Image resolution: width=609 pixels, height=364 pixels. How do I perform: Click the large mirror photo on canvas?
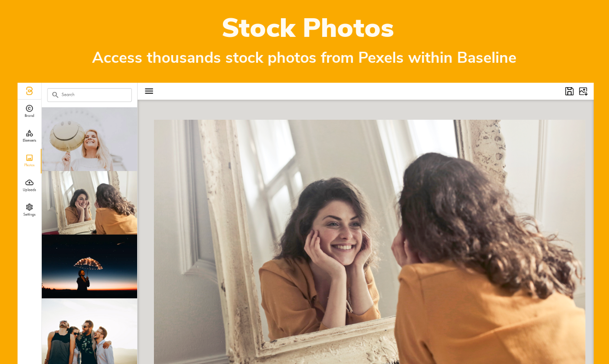coord(369,242)
